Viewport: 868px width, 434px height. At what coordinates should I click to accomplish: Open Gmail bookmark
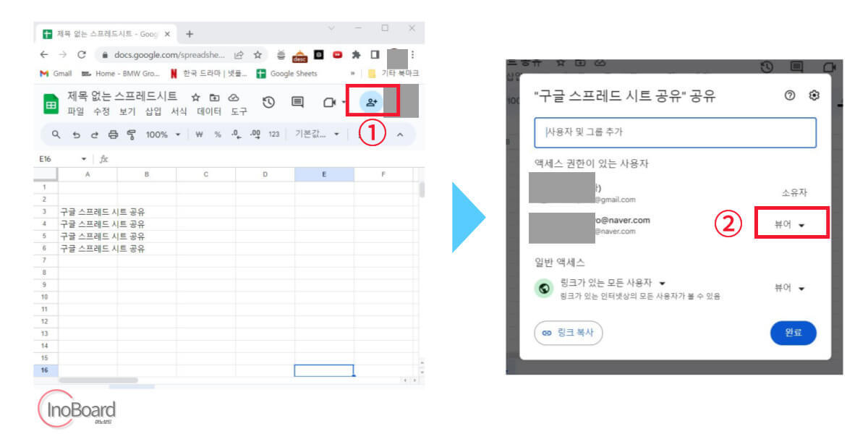(x=56, y=73)
